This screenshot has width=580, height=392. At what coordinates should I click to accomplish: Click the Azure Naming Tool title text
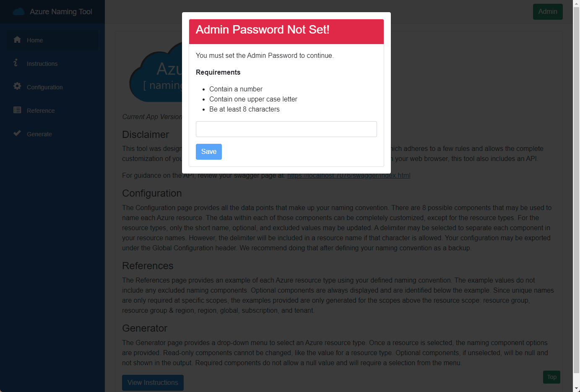point(61,11)
